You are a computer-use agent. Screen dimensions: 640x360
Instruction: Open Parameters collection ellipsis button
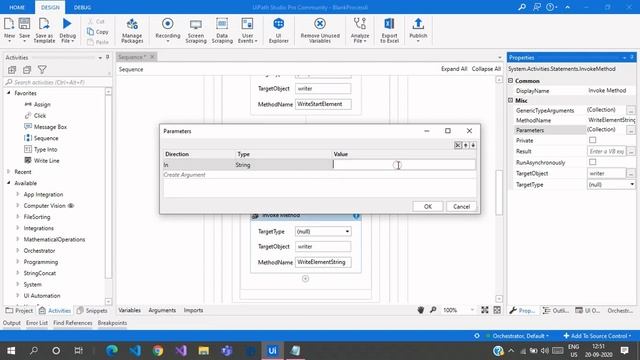point(631,130)
